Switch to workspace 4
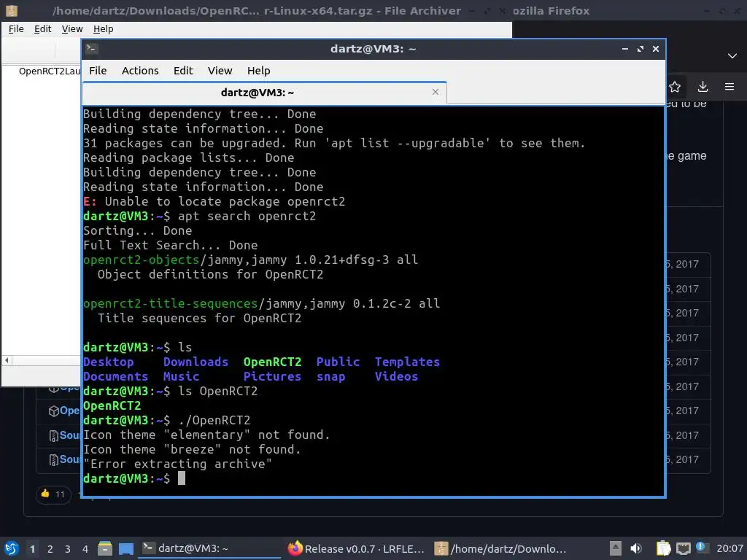The height and width of the screenshot is (560, 747). click(85, 549)
